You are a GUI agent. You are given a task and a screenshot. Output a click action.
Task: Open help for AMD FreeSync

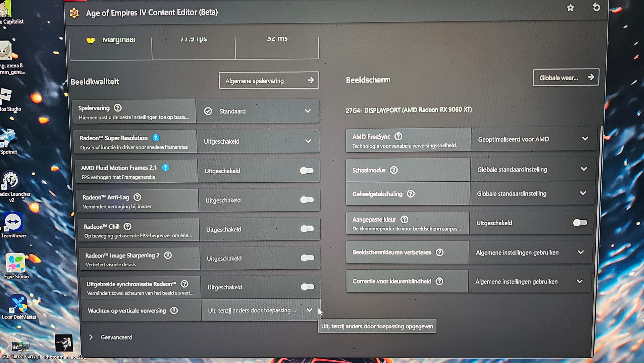[x=398, y=136]
